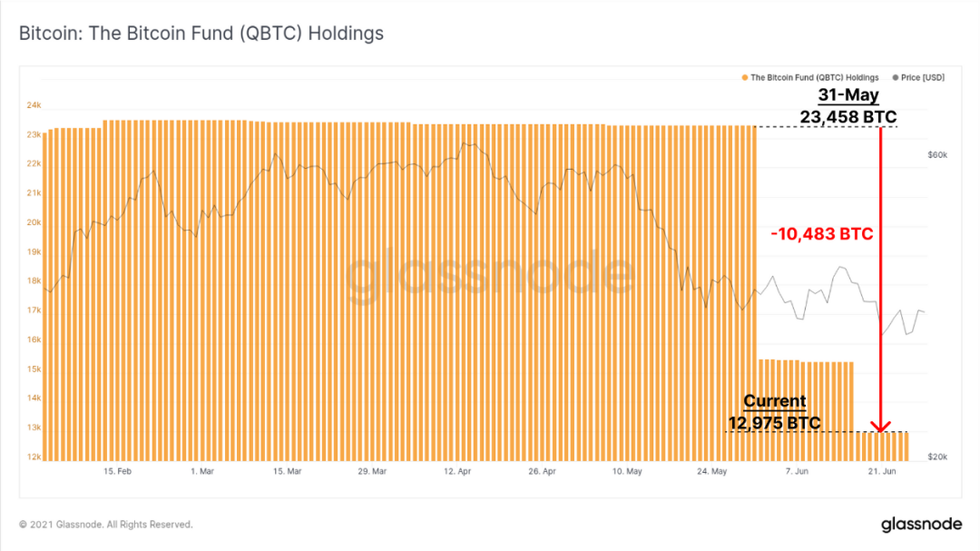This screenshot has height=551, width=980.
Task: Click the 23,458 BTC annotation
Action: [x=848, y=117]
